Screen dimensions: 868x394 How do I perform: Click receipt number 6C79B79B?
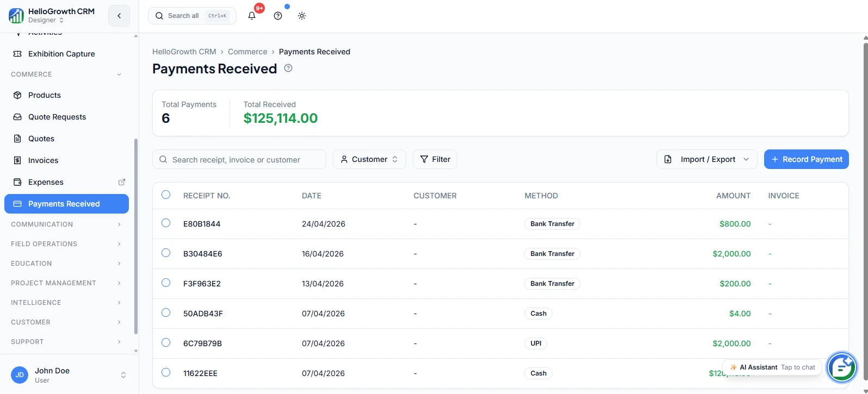point(202,343)
